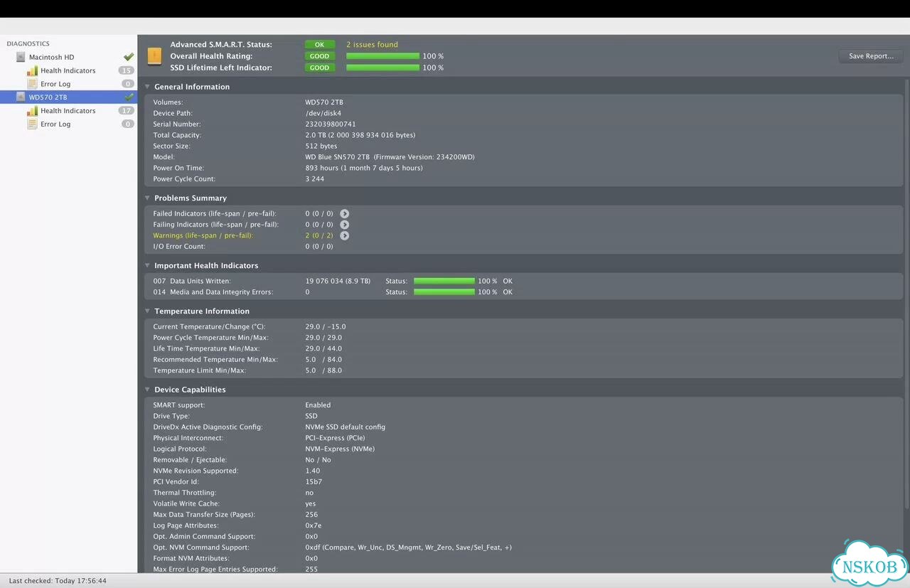Click the green checkmark next to WD570 2TB
Viewport: 910px width, 588px height.
[x=129, y=97]
